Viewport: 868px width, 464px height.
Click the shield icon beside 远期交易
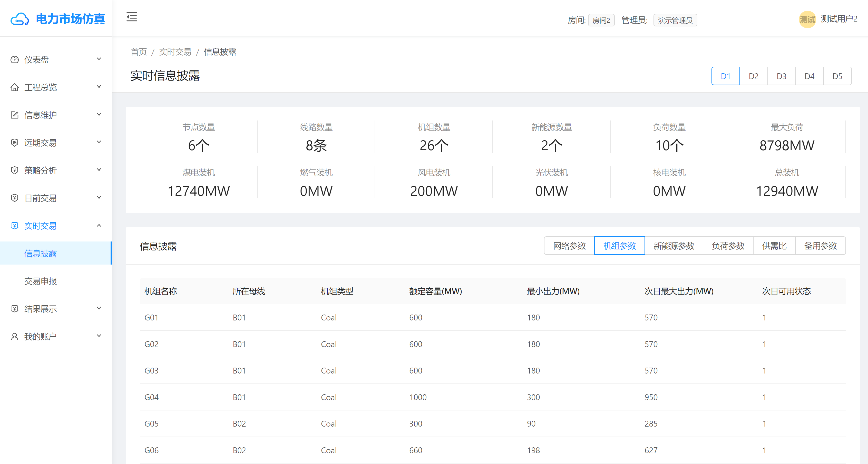[14, 143]
